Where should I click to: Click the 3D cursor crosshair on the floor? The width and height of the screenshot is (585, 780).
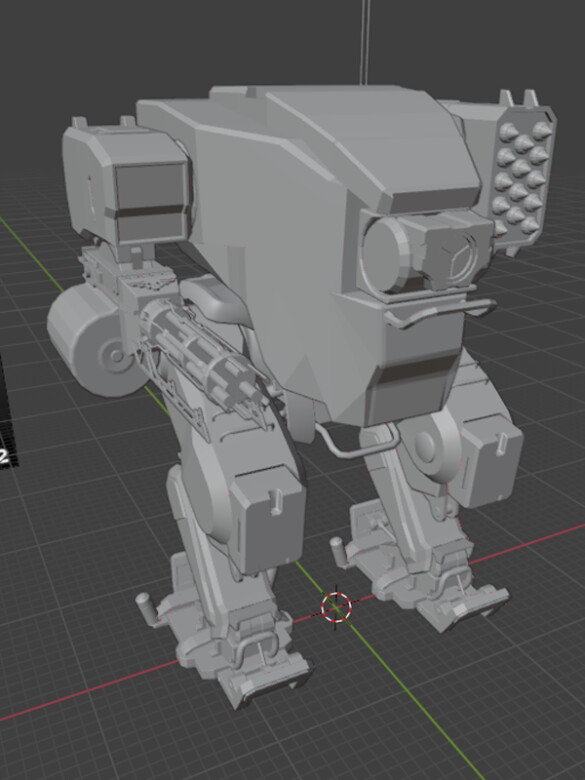(336, 607)
